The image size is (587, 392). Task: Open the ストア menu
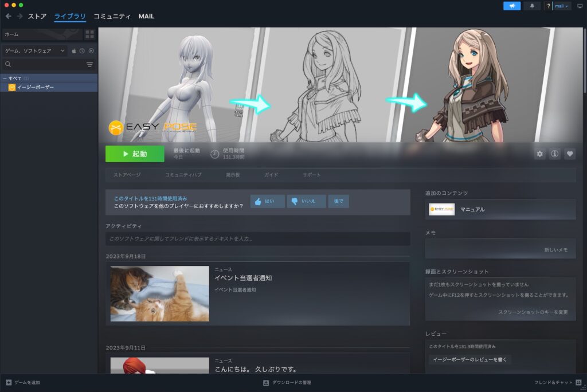pyautogui.click(x=37, y=17)
